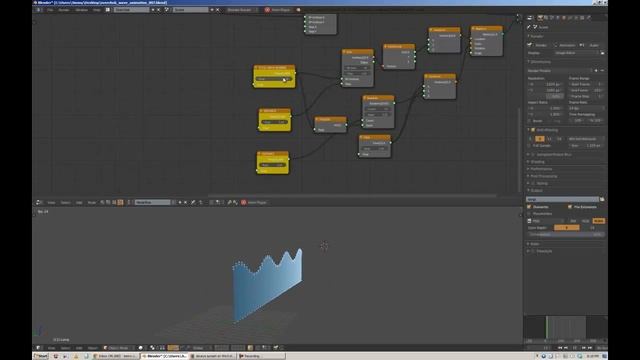Viewport: 640px width, 360px height.
Task: Add render preset with plus icon
Action: pyautogui.click(x=596, y=71)
